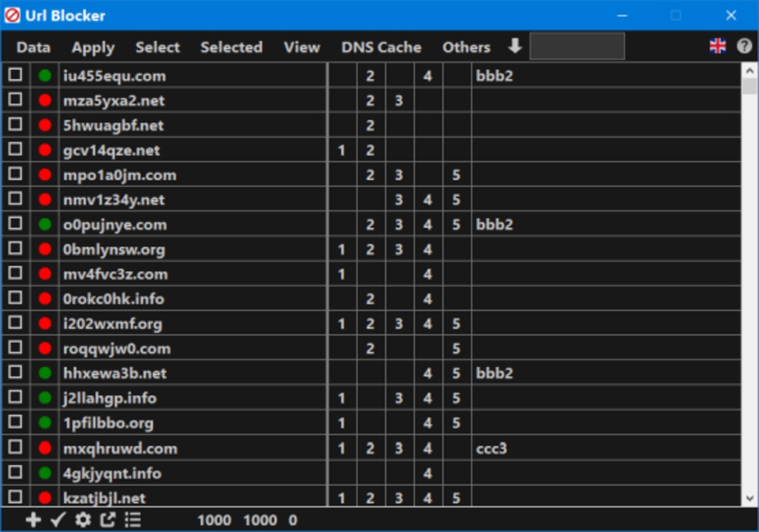Screen dimensions: 759x532
Task: Open the Selected menu
Action: pos(231,47)
